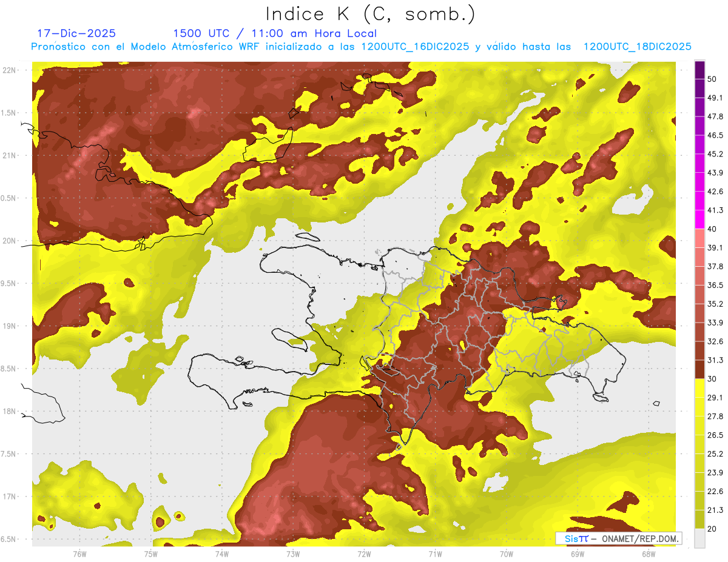Click "1500 UTC / 11:00 am Hora Local"
Screen dimensions: 728x562
[275, 33]
